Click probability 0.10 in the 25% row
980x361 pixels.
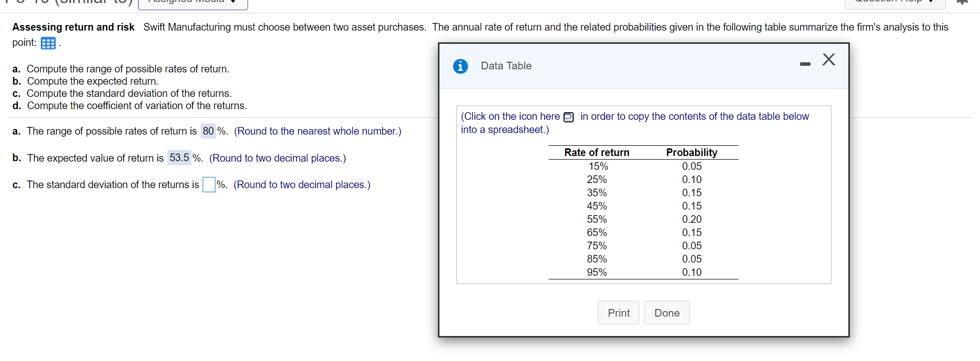[692, 179]
